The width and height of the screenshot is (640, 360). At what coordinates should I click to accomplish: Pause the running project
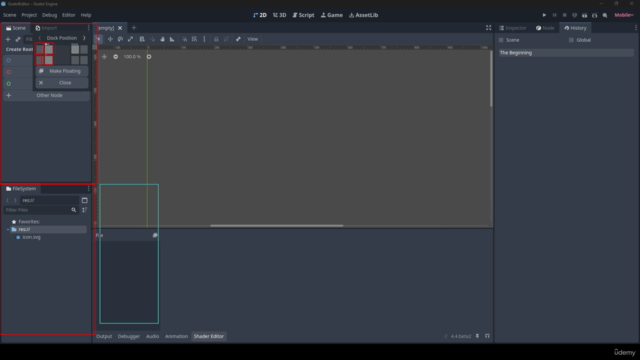[554, 15]
